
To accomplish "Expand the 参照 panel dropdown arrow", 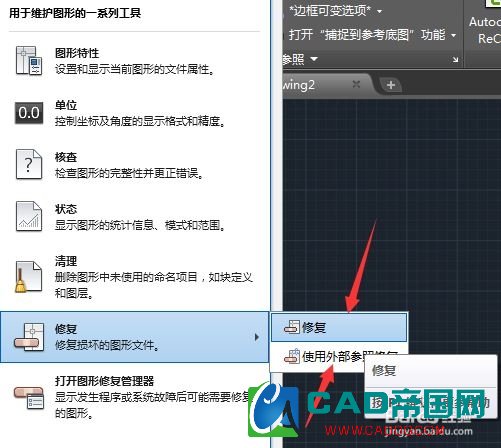I will point(314,59).
